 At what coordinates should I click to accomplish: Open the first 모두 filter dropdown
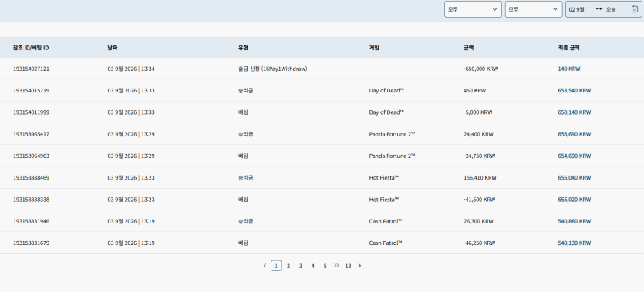pos(473,9)
